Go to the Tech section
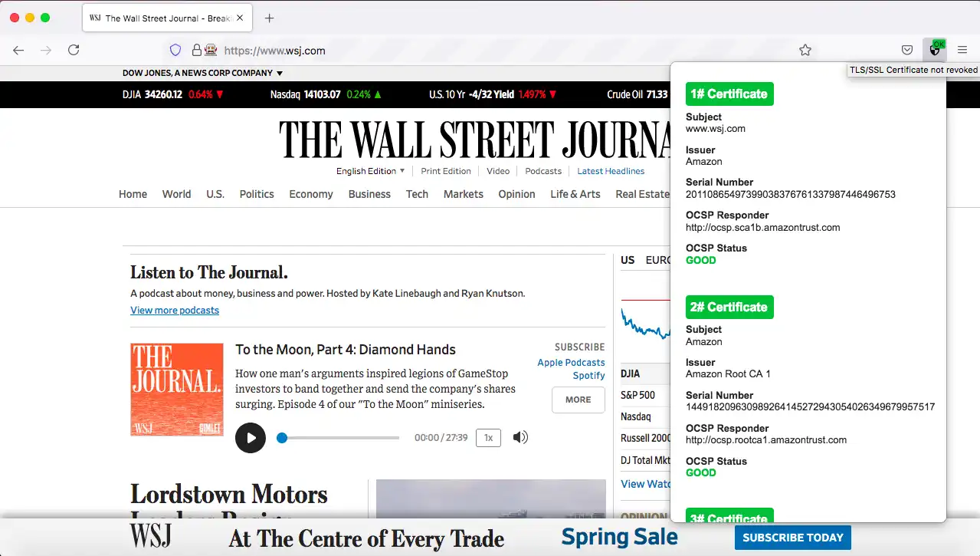The height and width of the screenshot is (556, 980). click(417, 194)
